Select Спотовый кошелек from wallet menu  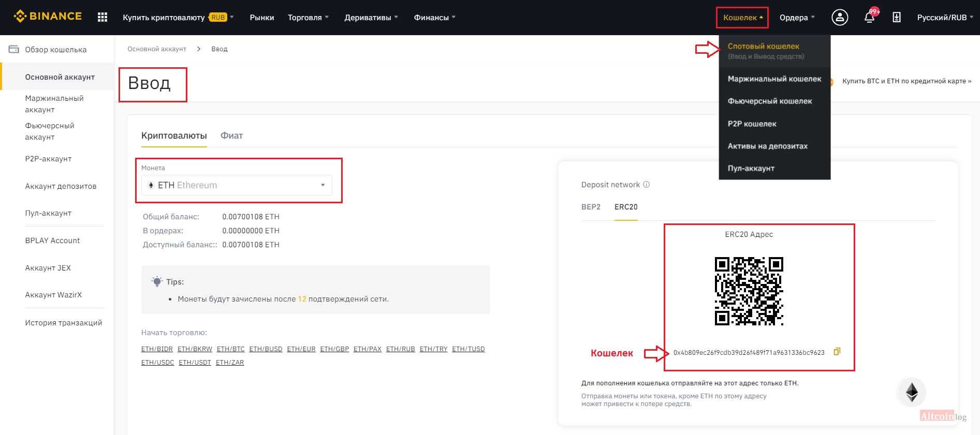(774, 51)
